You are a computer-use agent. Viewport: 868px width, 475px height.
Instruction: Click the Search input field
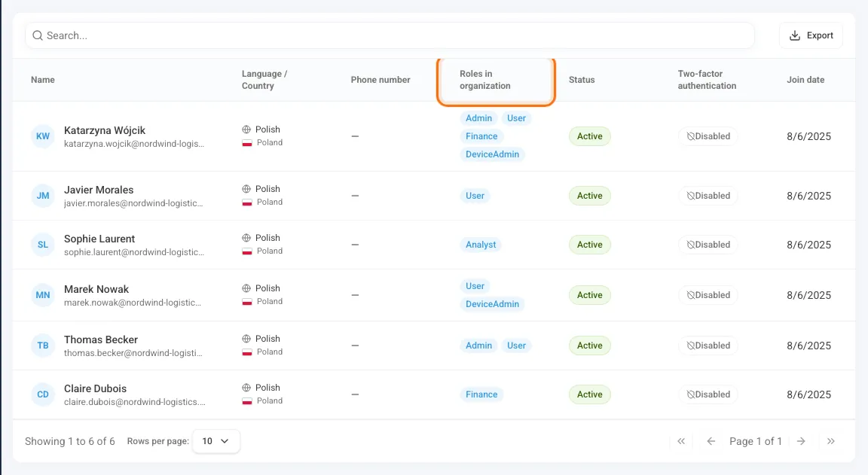(390, 35)
